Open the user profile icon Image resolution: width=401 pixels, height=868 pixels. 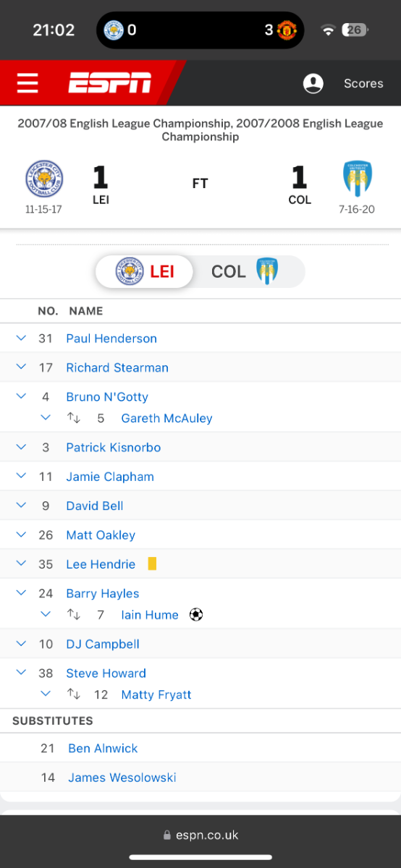point(313,83)
